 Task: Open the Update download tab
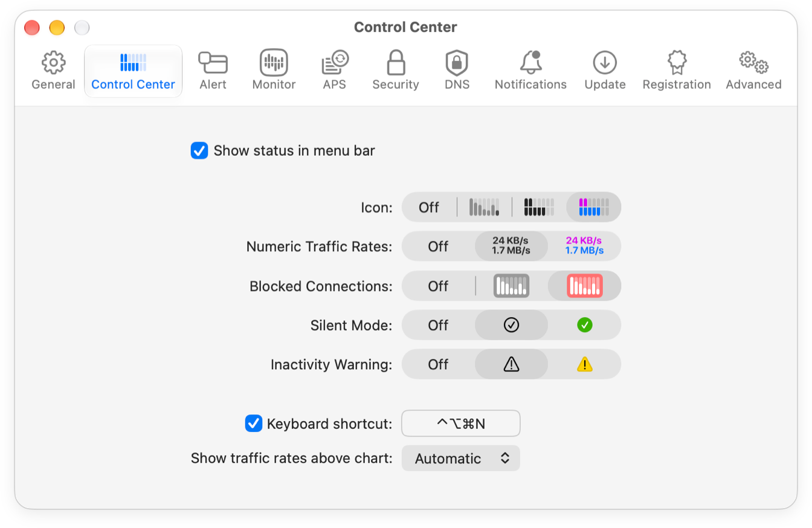pos(605,71)
